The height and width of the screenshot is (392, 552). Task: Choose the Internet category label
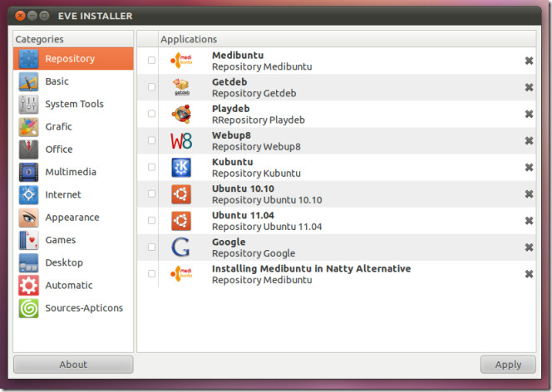[63, 195]
